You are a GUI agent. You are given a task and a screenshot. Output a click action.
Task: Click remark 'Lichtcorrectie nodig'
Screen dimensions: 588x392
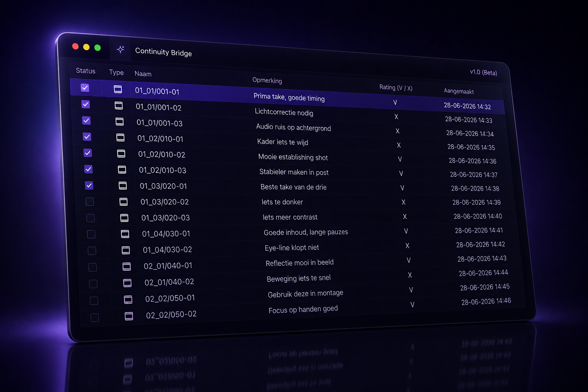coord(284,112)
